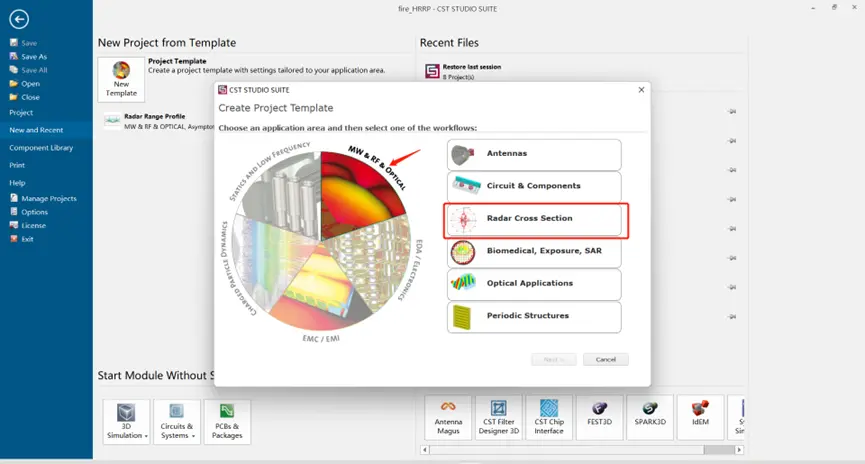Launch CST Chip Interface
Image resolution: width=865 pixels, height=464 pixels.
tap(549, 418)
